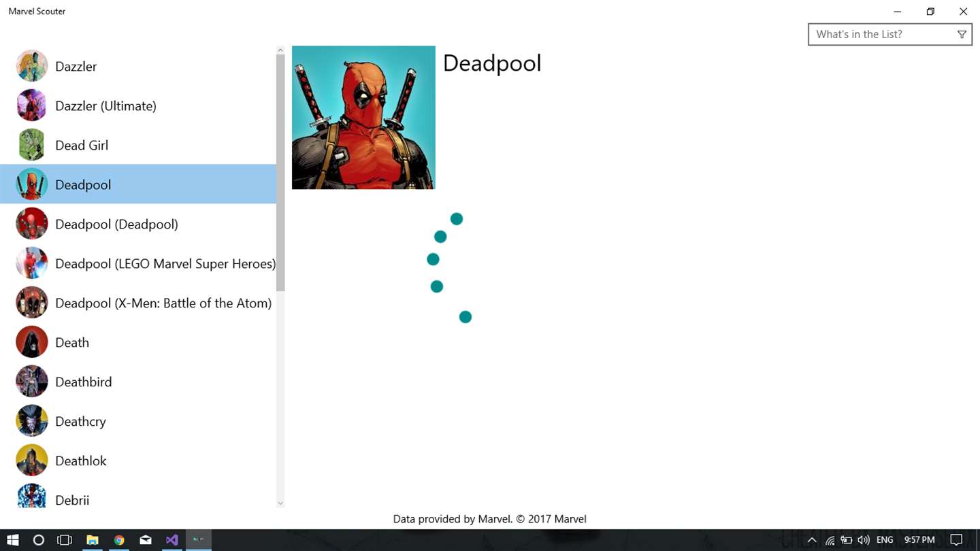Select Dazzler in the character list

pyautogui.click(x=138, y=66)
